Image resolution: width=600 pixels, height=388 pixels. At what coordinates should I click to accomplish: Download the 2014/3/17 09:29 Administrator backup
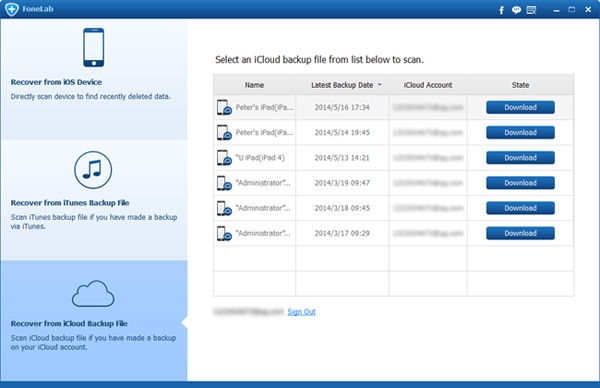coord(520,233)
